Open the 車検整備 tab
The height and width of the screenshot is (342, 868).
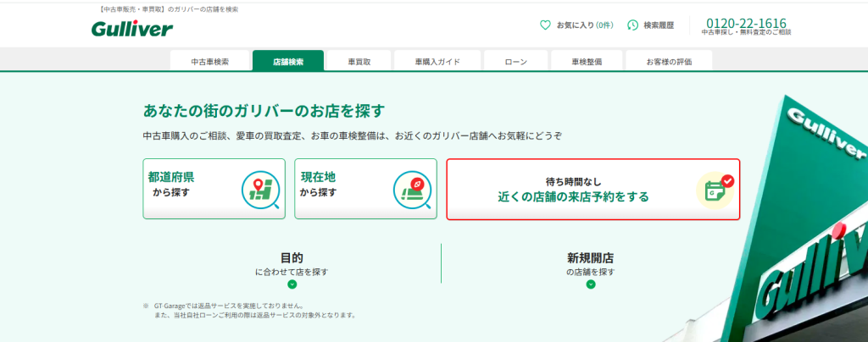click(x=586, y=62)
